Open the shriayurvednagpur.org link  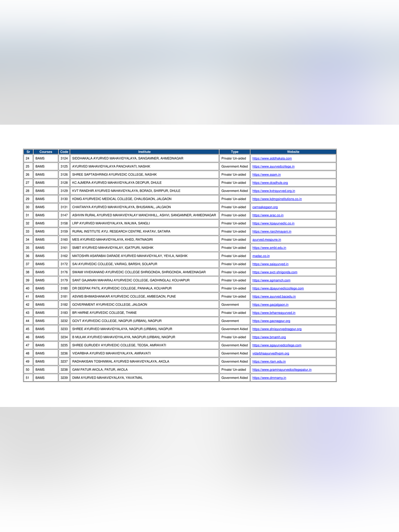(x=277, y=329)
